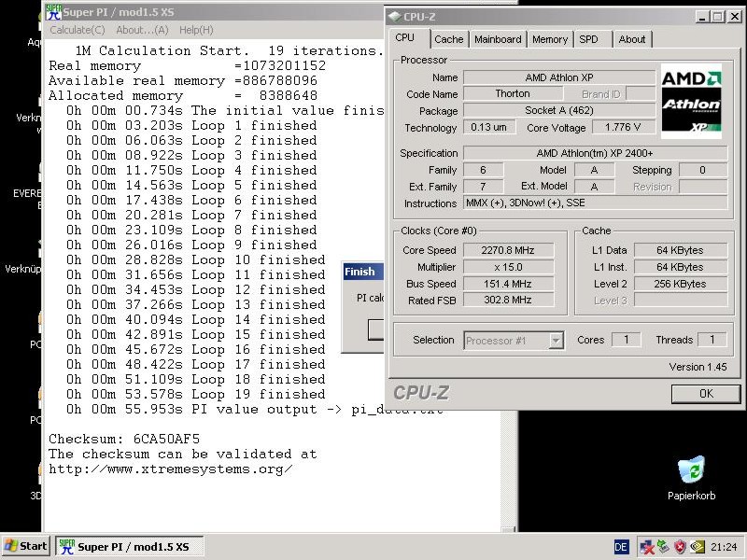Click the Instructions field MMX, 3DNow!, SSE
The height and width of the screenshot is (560, 747).
point(595,203)
